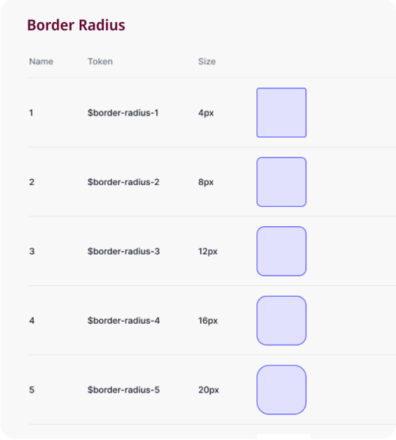Viewport: 396px width, 440px height.
Task: Select the $border-radius-3 token text
Action: (124, 251)
